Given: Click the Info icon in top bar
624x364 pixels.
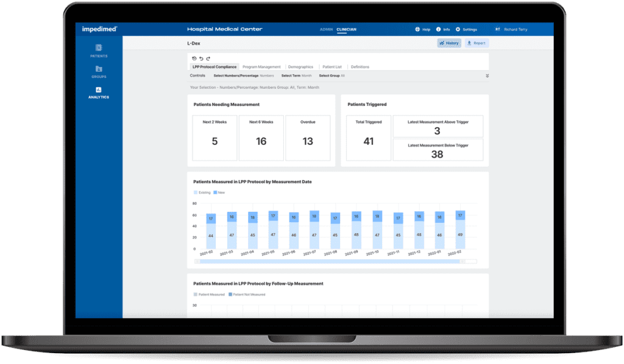Looking at the screenshot, I should pyautogui.click(x=439, y=29).
